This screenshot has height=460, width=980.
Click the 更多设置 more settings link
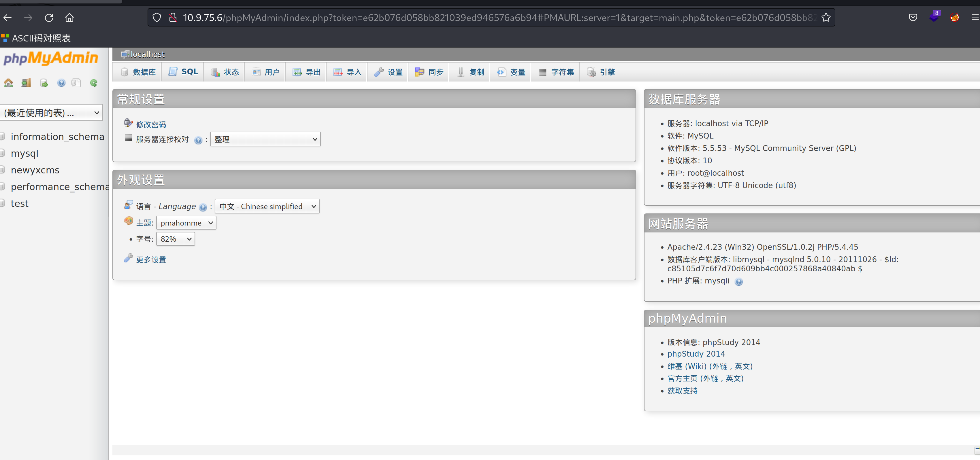tap(151, 260)
